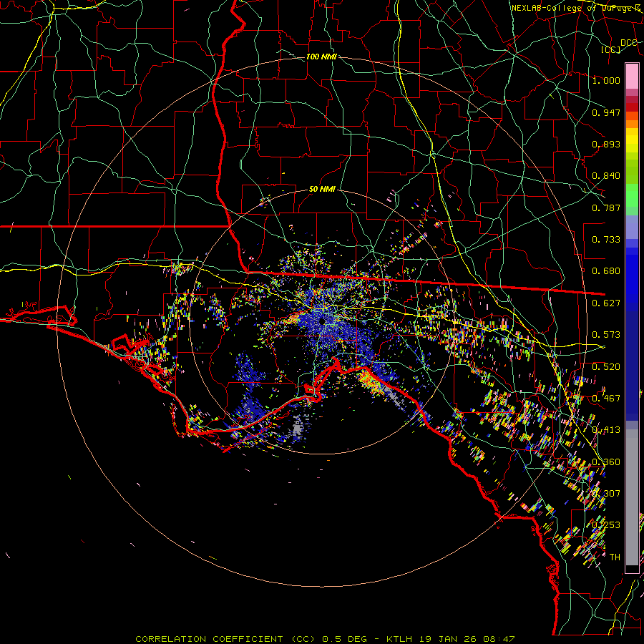
Task: Click the 1.000 value on the color scale
Action: pyautogui.click(x=606, y=80)
